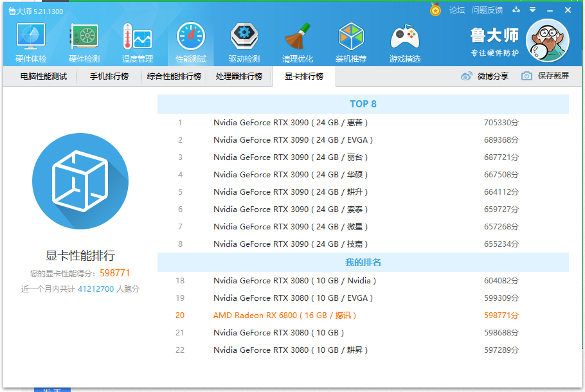The height and width of the screenshot is (392, 585).
Task: Click my GPU score 598771 under heading
Action: pos(114,273)
